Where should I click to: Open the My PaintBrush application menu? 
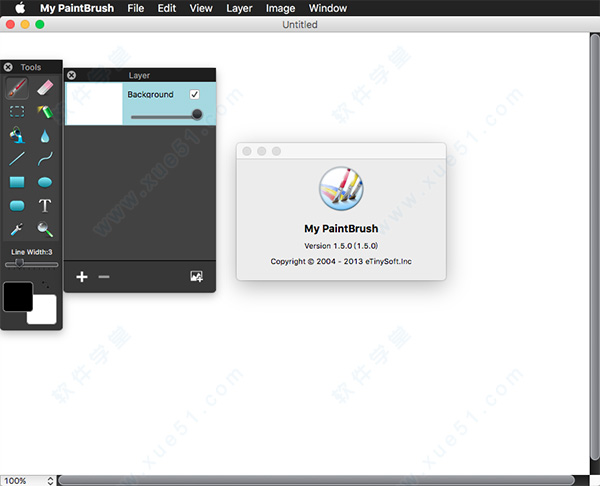coord(77,8)
